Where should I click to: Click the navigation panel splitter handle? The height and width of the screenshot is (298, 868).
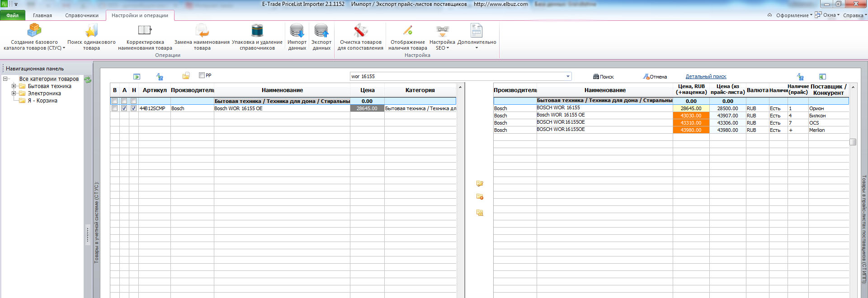coord(88,235)
